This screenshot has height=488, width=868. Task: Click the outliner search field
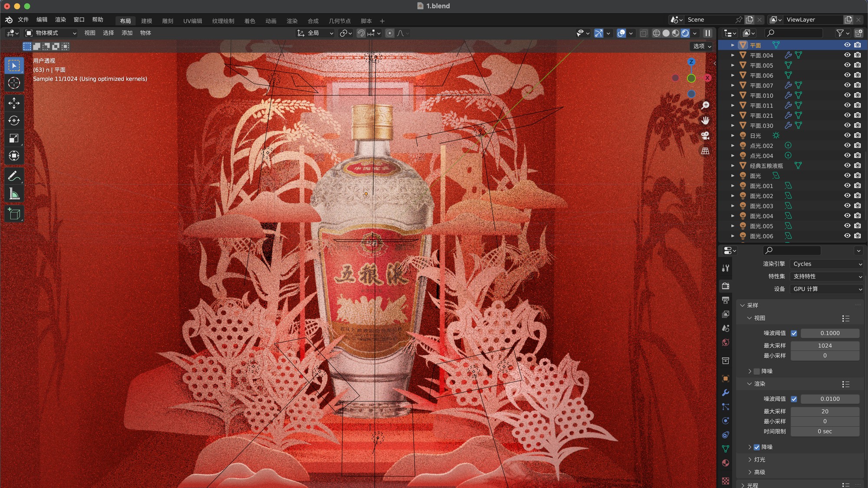(x=794, y=33)
